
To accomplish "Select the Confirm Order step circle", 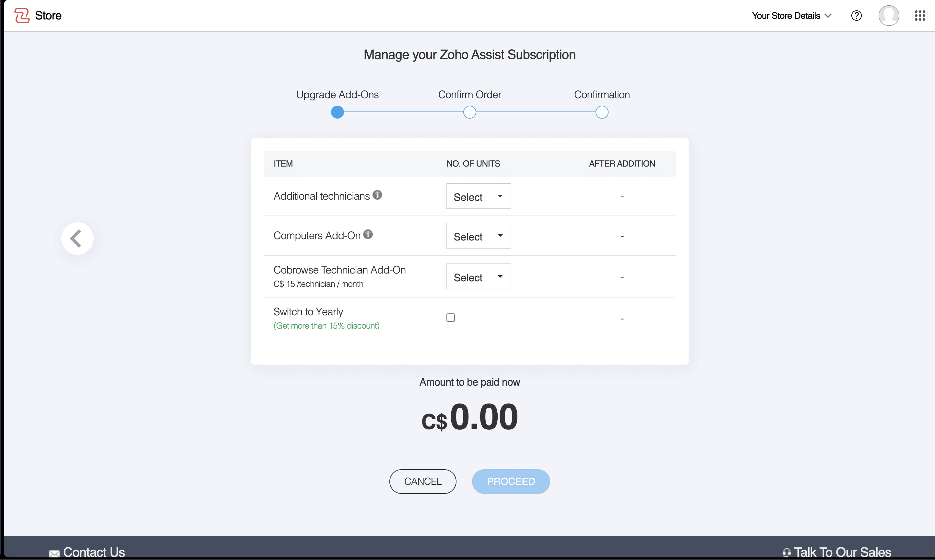I will (x=469, y=112).
